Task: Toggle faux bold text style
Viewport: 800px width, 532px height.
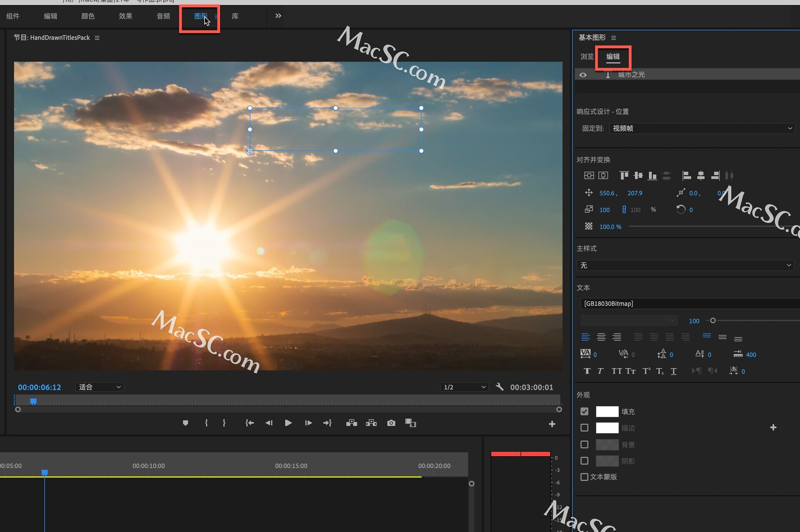Action: [x=587, y=371]
